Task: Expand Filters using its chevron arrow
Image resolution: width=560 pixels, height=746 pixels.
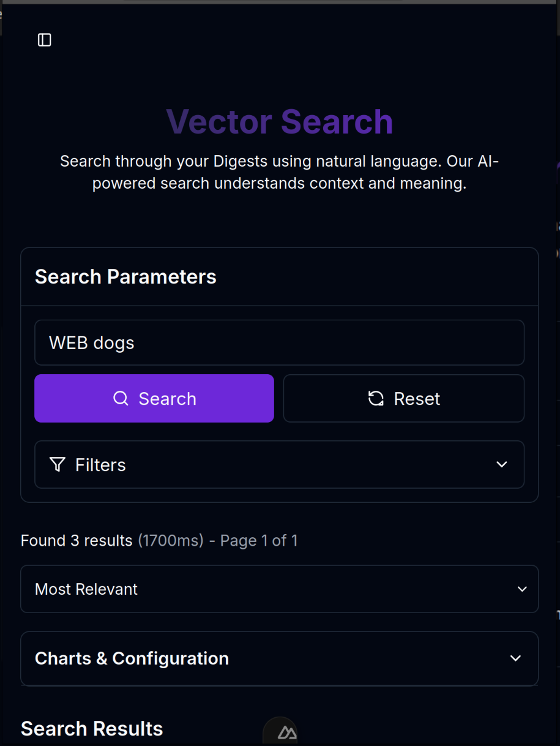Action: 502,464
